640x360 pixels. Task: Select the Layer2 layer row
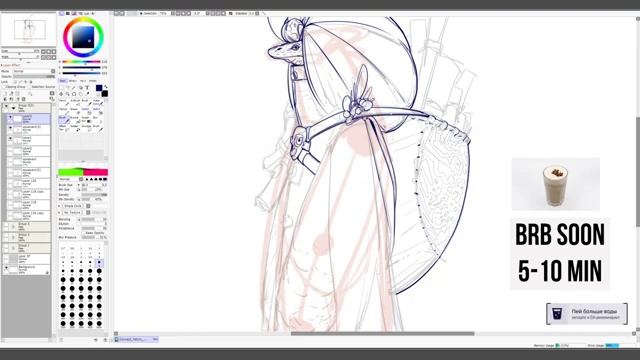(x=29, y=151)
